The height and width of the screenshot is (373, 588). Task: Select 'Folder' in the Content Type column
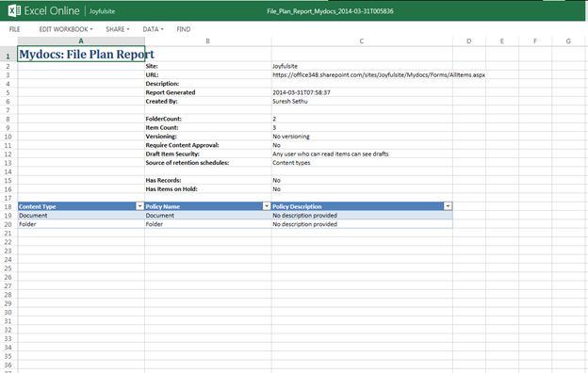click(x=81, y=224)
